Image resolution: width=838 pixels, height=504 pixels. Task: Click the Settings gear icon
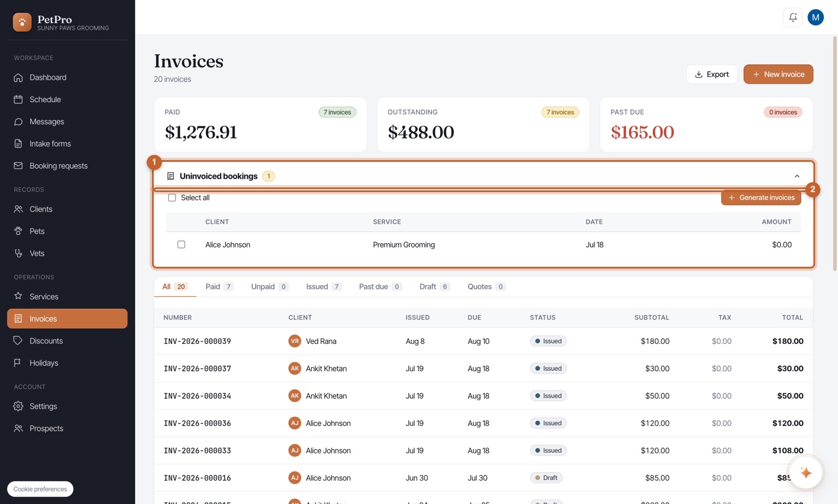pos(18,406)
